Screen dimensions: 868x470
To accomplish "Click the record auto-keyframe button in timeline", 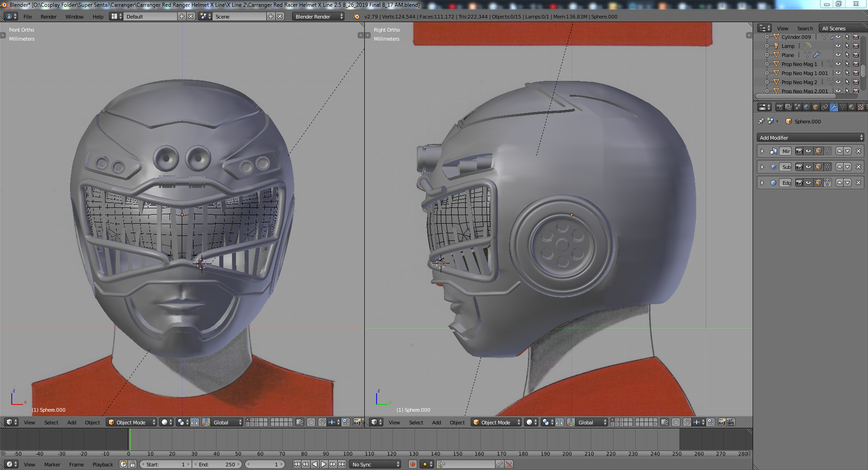I will (x=412, y=464).
